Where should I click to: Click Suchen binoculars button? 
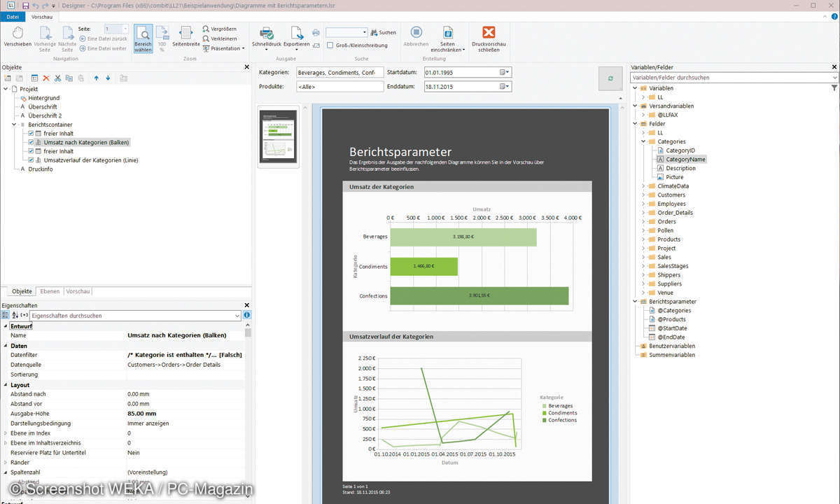pos(383,32)
